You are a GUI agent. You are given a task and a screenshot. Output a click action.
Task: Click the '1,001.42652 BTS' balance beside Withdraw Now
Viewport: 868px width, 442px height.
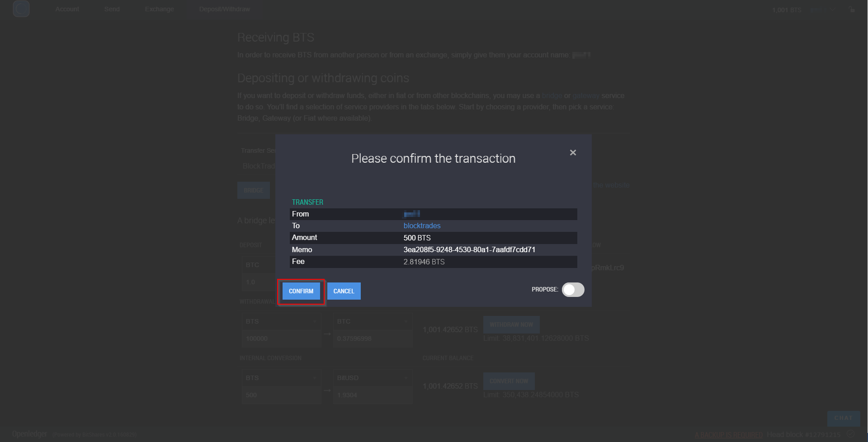pos(450,329)
